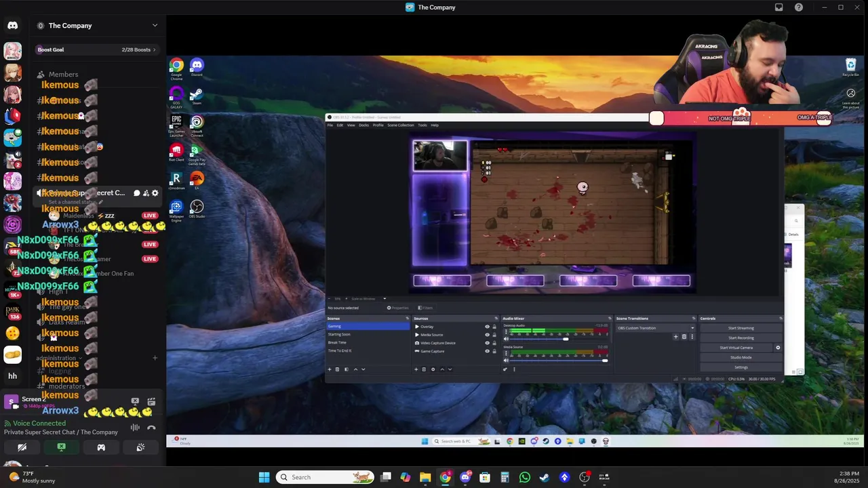This screenshot has width=868, height=488.
Task: Open Steam desktop shortcut in stream
Action: (x=197, y=96)
